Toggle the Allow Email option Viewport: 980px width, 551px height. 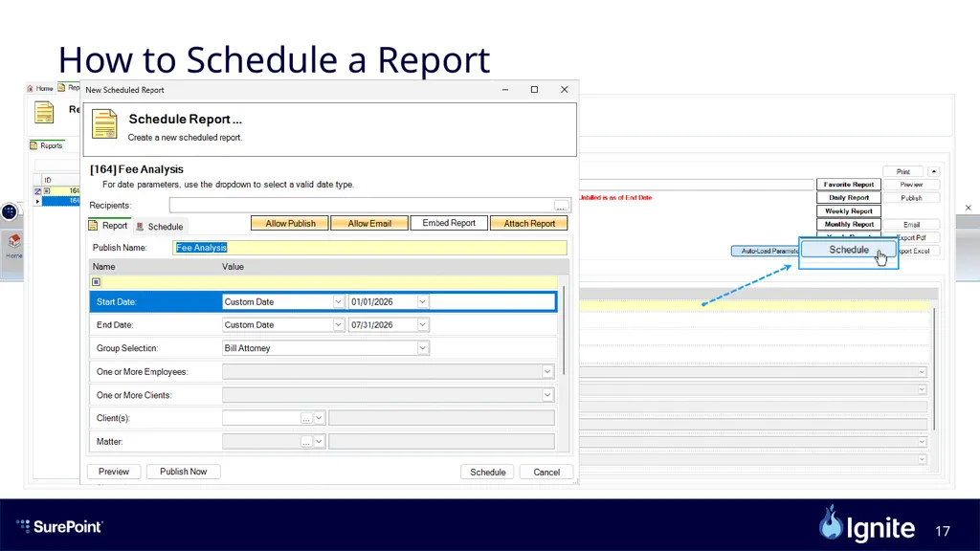pos(369,223)
